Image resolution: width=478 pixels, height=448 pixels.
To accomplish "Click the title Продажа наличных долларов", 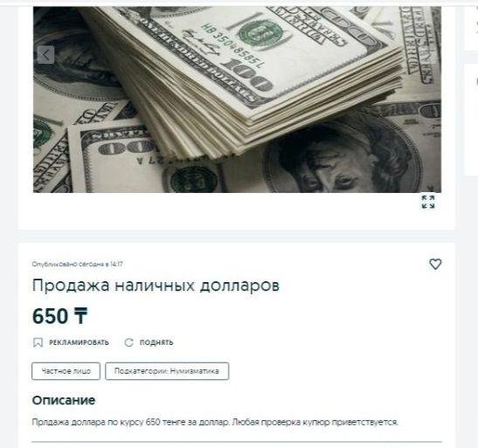I will coord(156,286).
